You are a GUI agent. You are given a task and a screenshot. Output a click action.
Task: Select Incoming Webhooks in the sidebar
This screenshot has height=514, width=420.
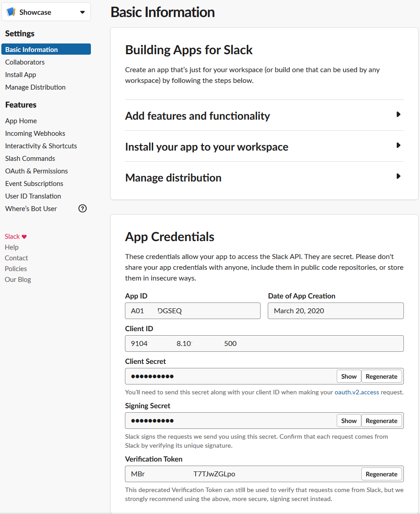coord(35,134)
